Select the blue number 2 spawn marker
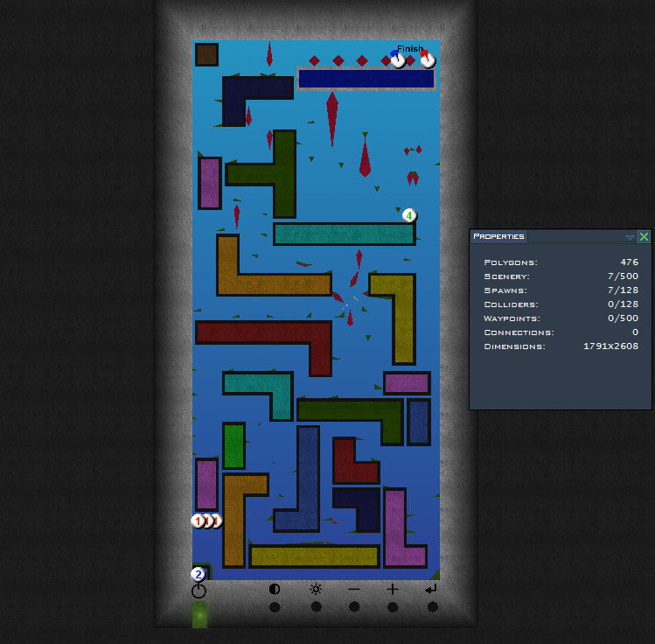Viewport: 655px width, 644px height. point(199,575)
